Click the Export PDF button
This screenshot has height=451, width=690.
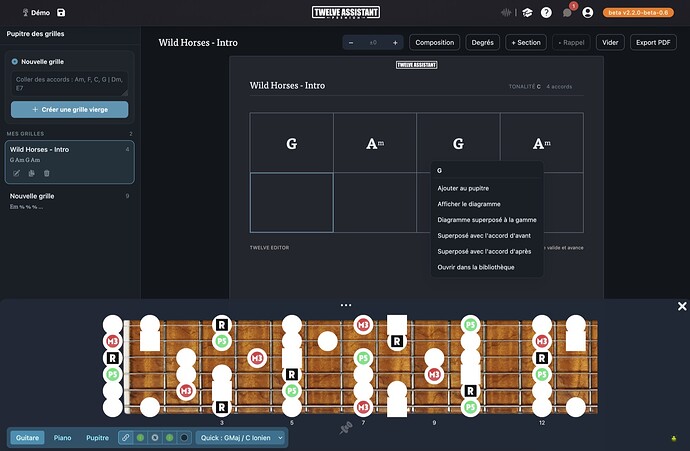coord(653,43)
